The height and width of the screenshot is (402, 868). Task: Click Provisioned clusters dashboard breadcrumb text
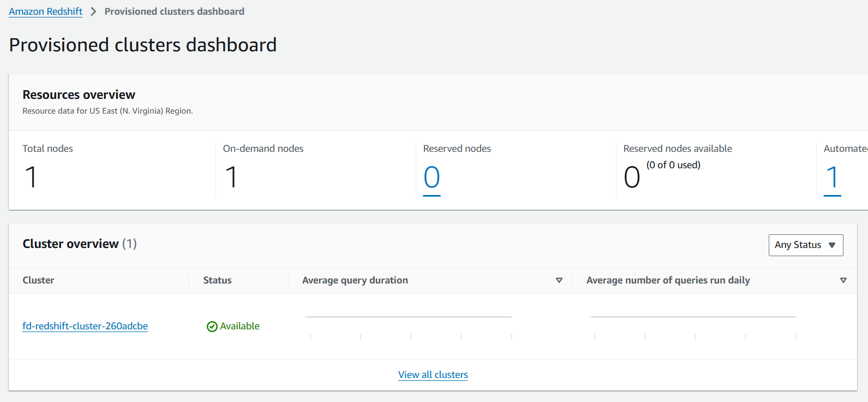tap(174, 11)
